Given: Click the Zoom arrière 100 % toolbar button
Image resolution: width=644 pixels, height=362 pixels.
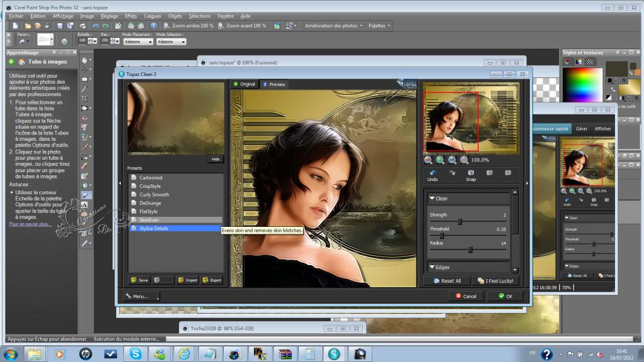Looking at the screenshot, I should click(189, 26).
